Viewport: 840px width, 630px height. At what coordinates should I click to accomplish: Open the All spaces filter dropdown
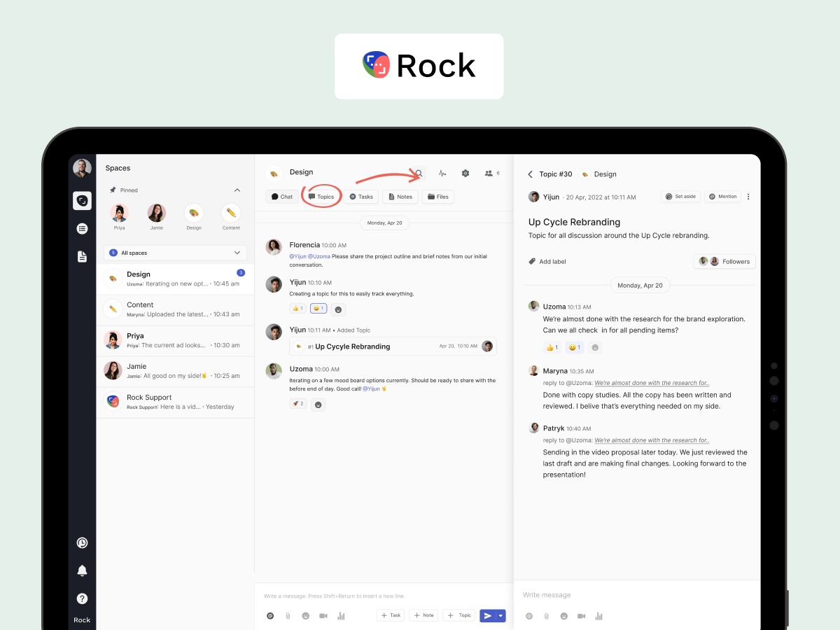(x=175, y=253)
